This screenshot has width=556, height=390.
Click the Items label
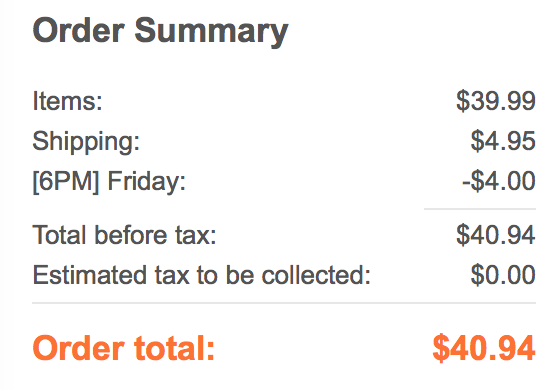click(x=67, y=101)
